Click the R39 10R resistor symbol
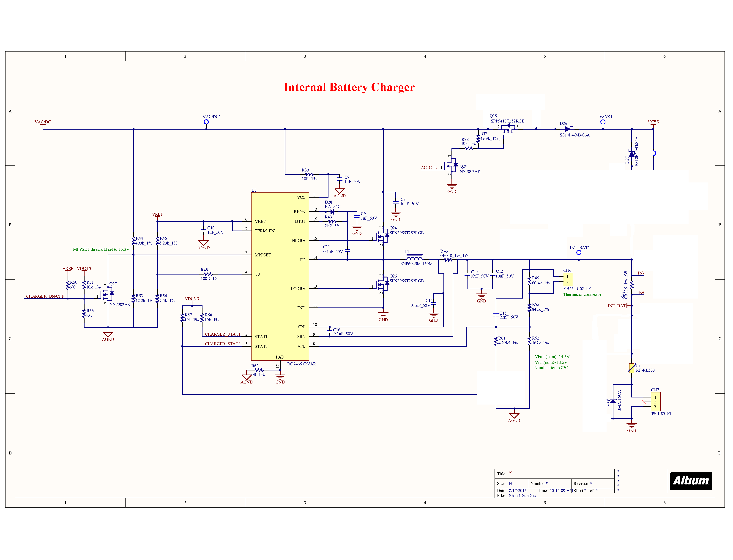Image resolution: width=733 pixels, height=560 pixels. point(309,174)
